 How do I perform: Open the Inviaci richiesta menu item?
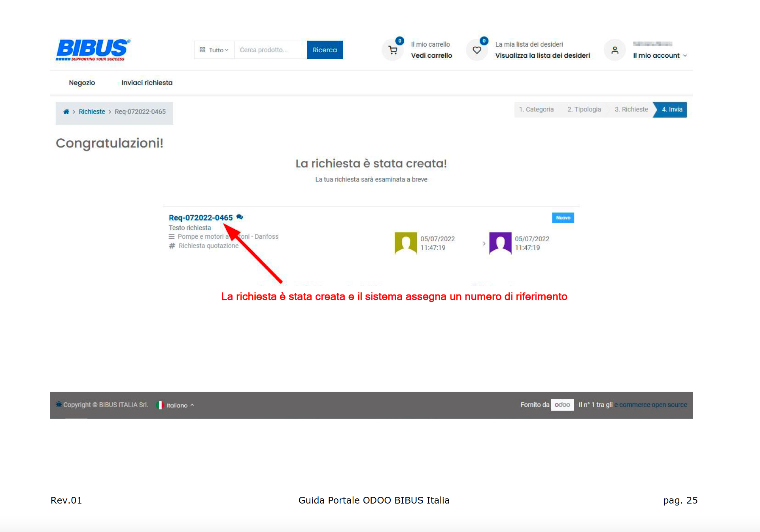point(147,83)
